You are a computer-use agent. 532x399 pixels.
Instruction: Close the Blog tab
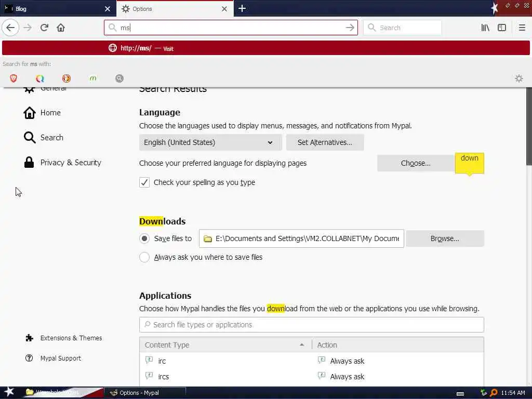tap(108, 9)
